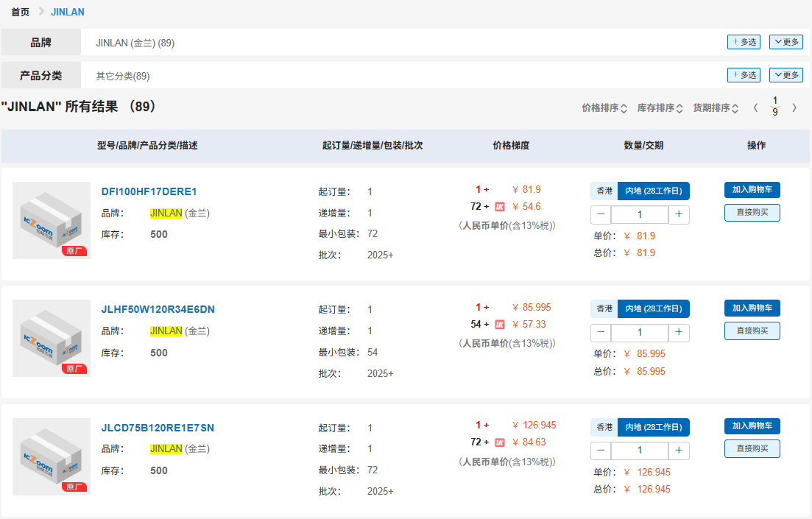
Task: Click JLHF50W120R34E6DN product thumbnail
Action: point(52,338)
